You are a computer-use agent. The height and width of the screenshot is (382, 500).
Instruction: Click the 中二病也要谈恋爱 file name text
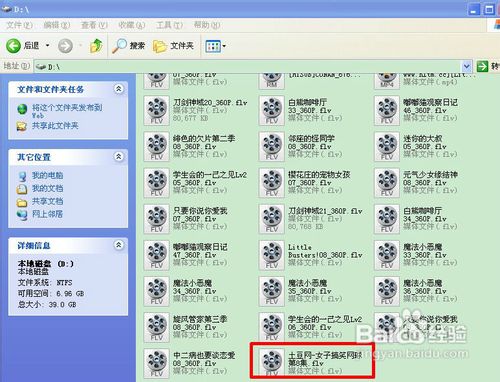pos(204,355)
